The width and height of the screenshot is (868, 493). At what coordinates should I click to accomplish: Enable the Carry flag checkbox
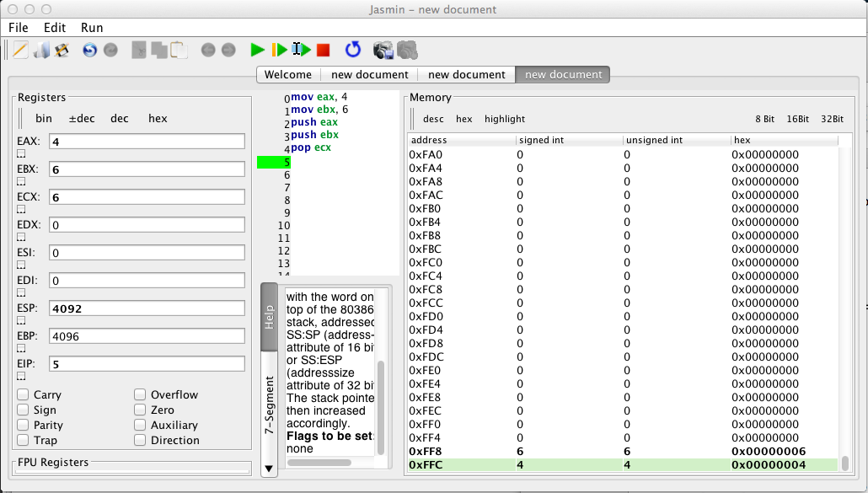24,394
